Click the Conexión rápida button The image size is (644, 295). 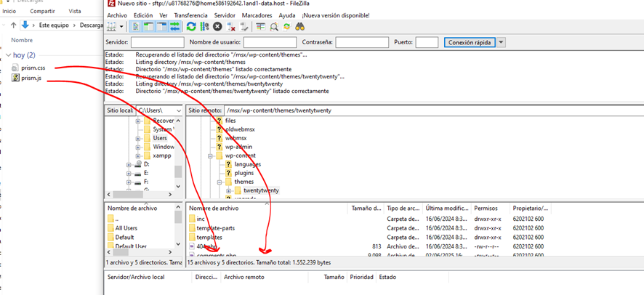(470, 43)
